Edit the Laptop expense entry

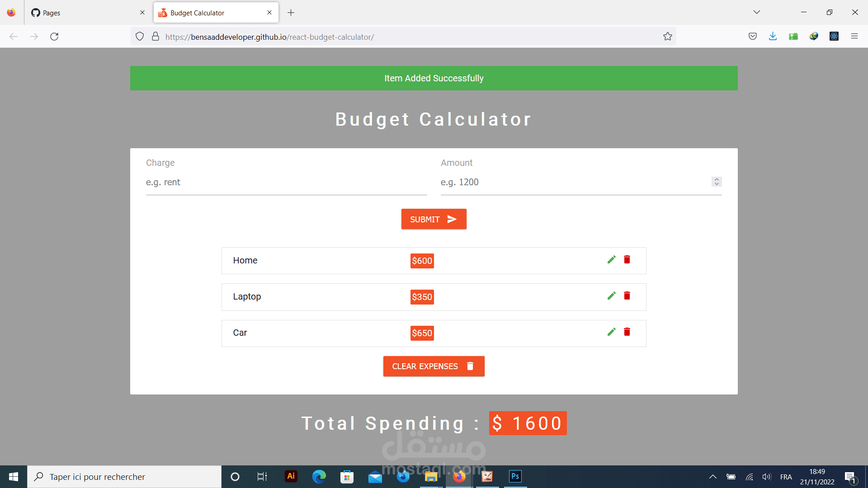611,296
